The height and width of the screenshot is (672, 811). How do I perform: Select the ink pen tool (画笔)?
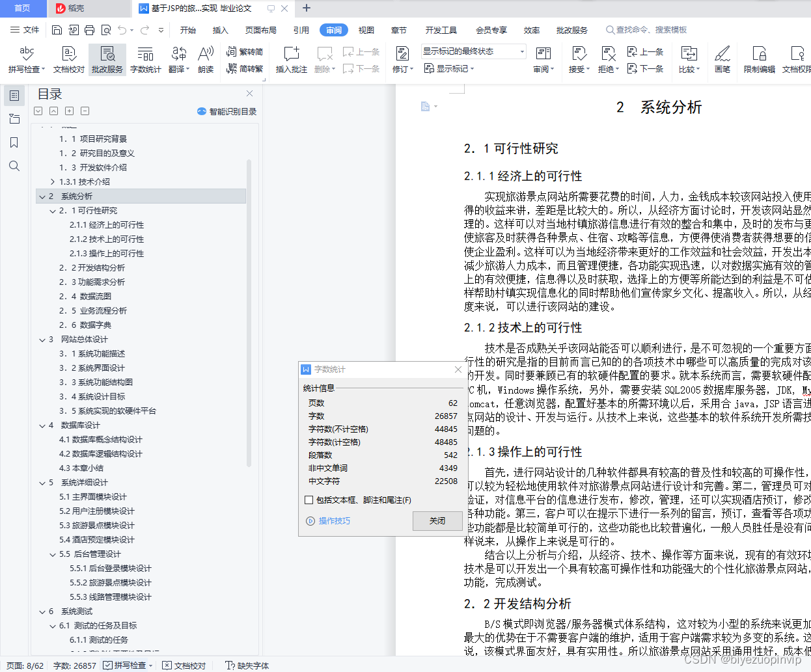tap(722, 60)
